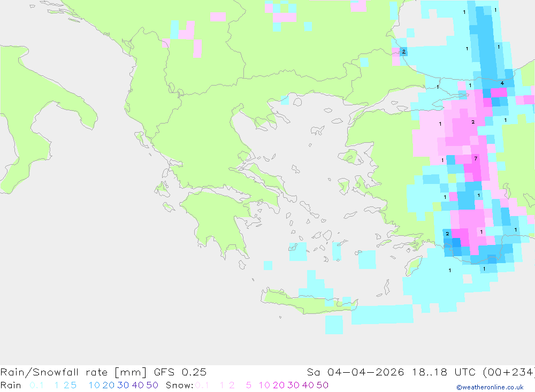Select the Rain legend value 50
Screen dimensions: 535x392
click(152, 385)
